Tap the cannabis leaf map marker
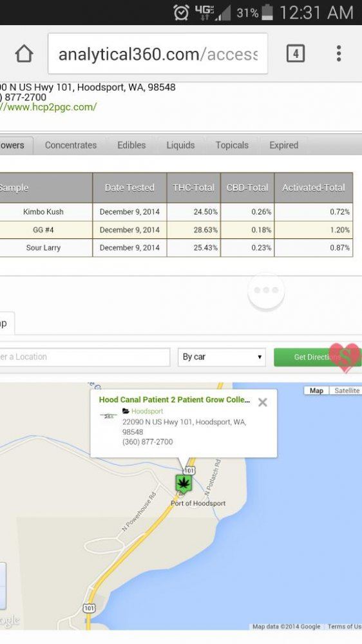 (184, 484)
